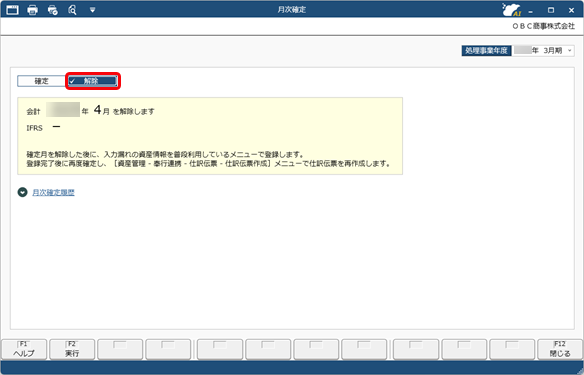Maximize the 月次確定 window
Screen dimensions: 584x375
(x=551, y=10)
